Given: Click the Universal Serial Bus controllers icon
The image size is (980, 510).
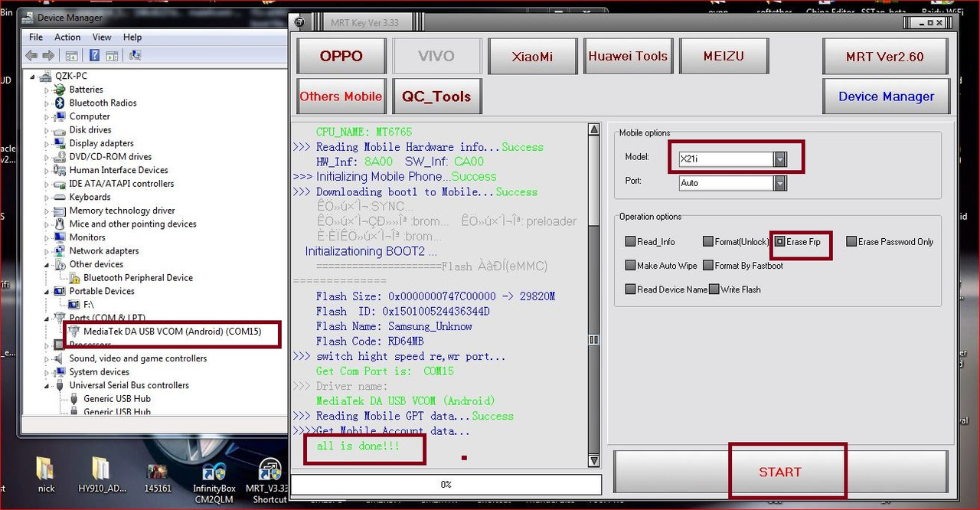Looking at the screenshot, I should 60,385.
